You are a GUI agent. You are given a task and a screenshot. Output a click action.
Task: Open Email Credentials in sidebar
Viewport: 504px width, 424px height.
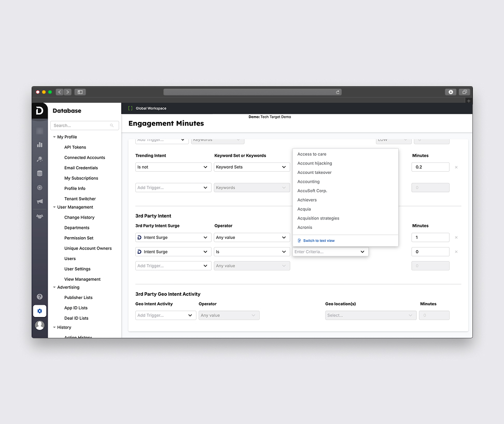click(x=81, y=168)
